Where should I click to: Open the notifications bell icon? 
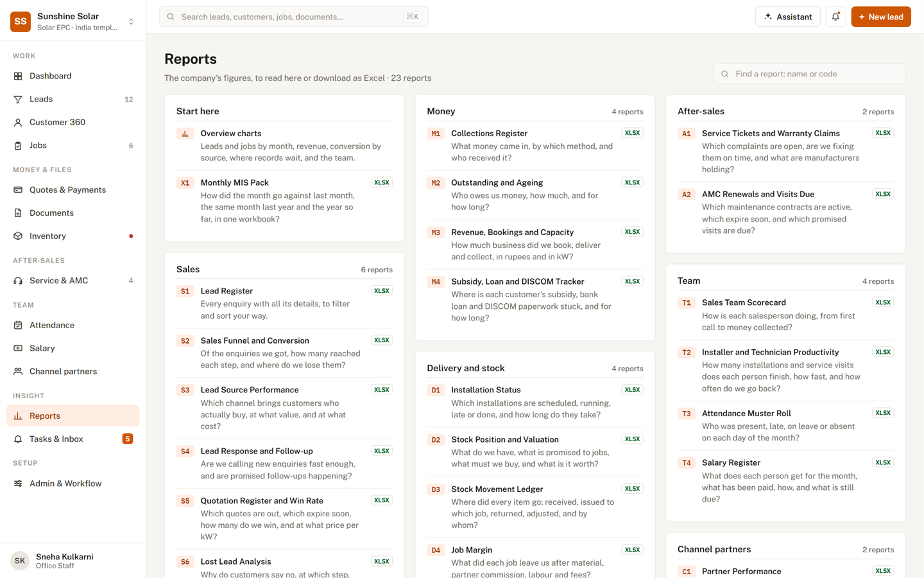[835, 17]
